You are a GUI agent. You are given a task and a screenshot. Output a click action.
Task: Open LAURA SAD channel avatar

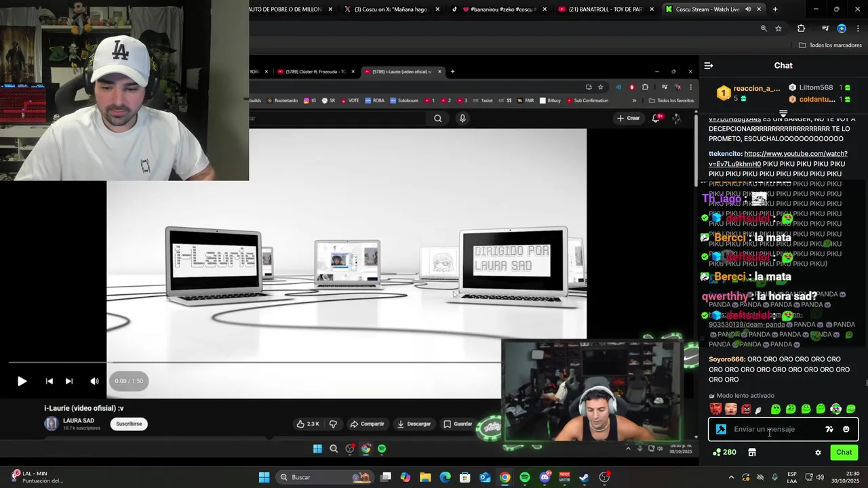click(52, 424)
